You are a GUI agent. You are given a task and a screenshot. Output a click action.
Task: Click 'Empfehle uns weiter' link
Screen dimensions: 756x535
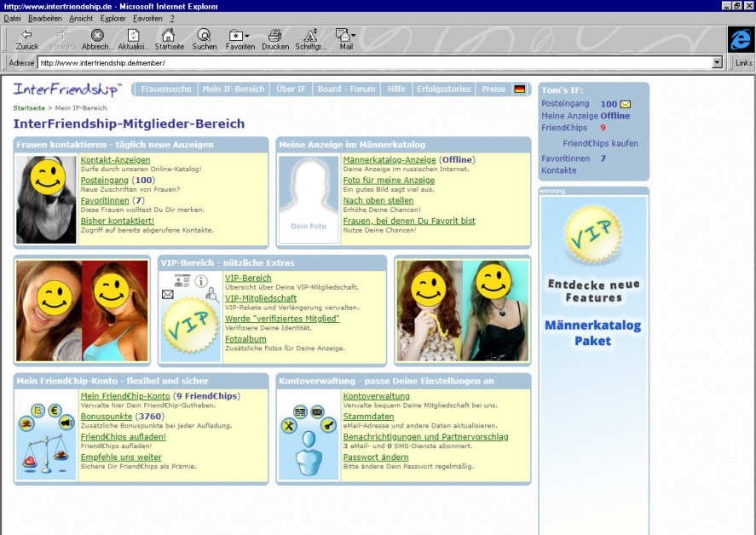[x=121, y=457]
